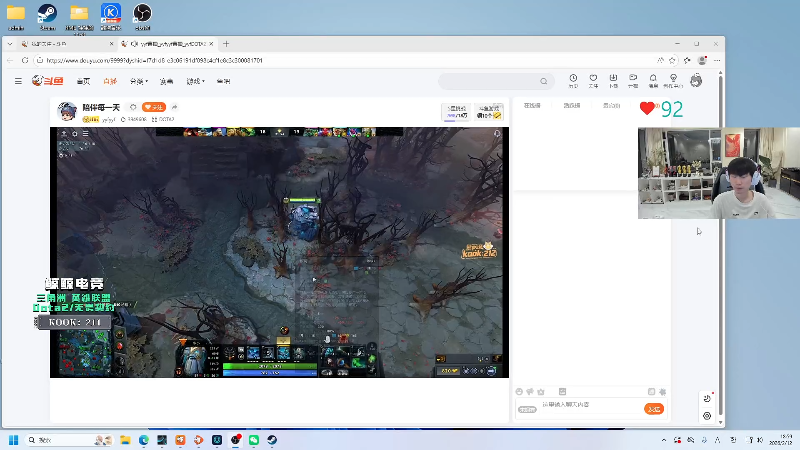This screenshot has width=800, height=450.
Task: Switch to the first chat panel tab
Action: (x=532, y=106)
